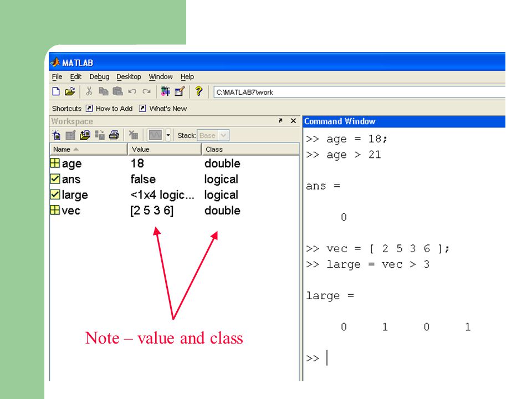Open the GUIDE editor toolbar icon
The image size is (532, 399).
[x=180, y=91]
